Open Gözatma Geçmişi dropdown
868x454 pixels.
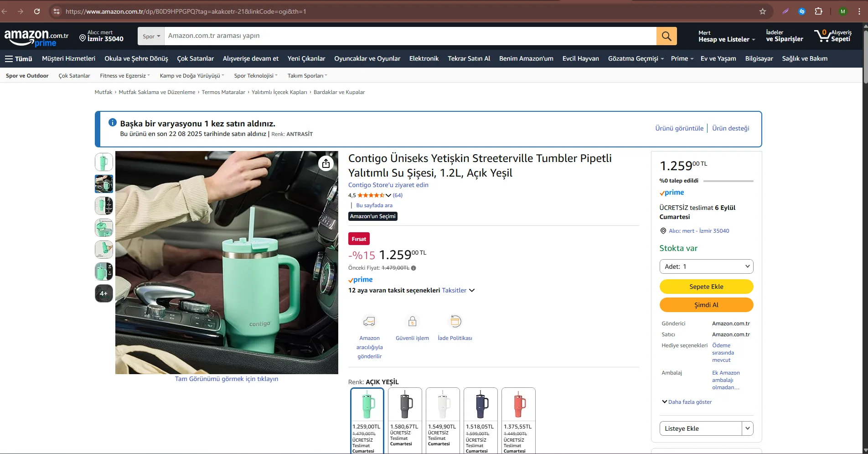point(635,59)
